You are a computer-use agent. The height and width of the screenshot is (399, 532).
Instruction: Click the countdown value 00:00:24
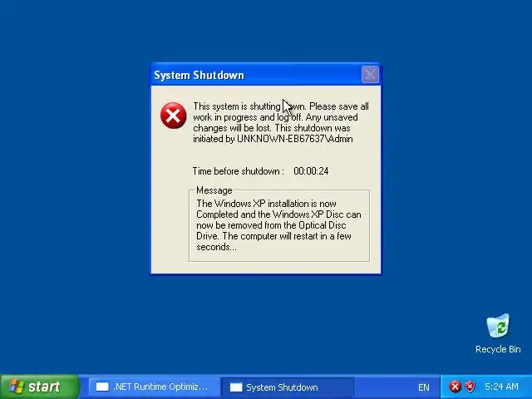(x=311, y=171)
